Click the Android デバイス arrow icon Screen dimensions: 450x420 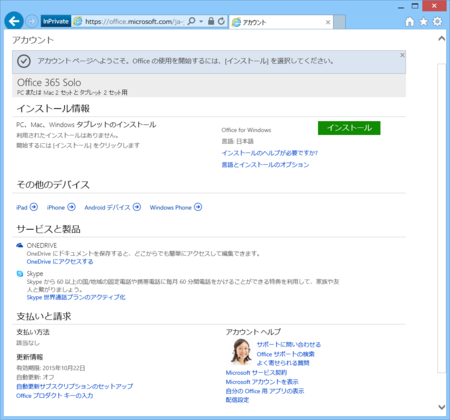[137, 207]
